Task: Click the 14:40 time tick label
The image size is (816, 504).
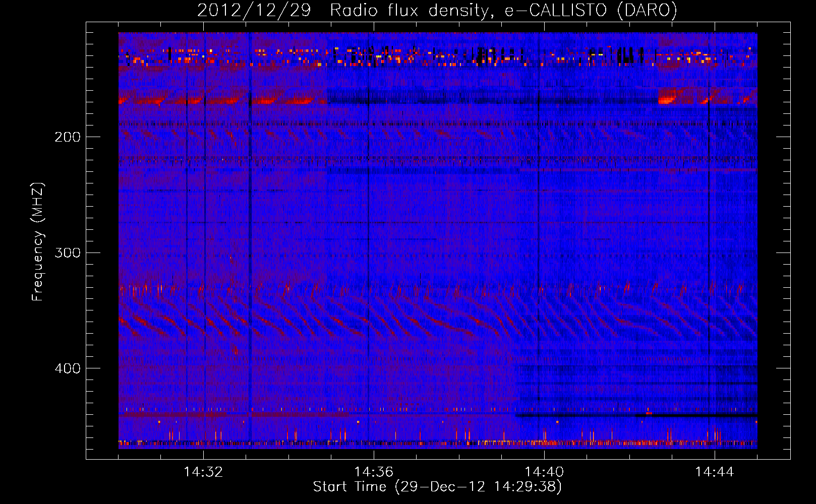Action: [544, 472]
